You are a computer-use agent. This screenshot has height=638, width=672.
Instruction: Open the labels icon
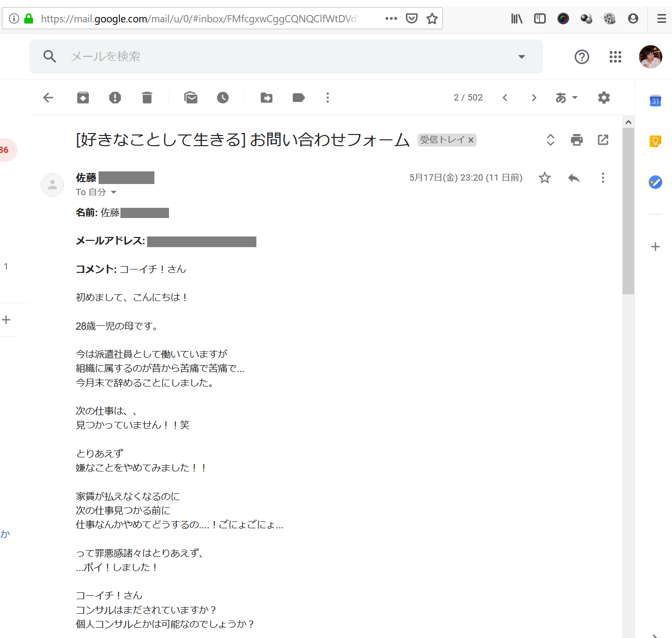299,98
